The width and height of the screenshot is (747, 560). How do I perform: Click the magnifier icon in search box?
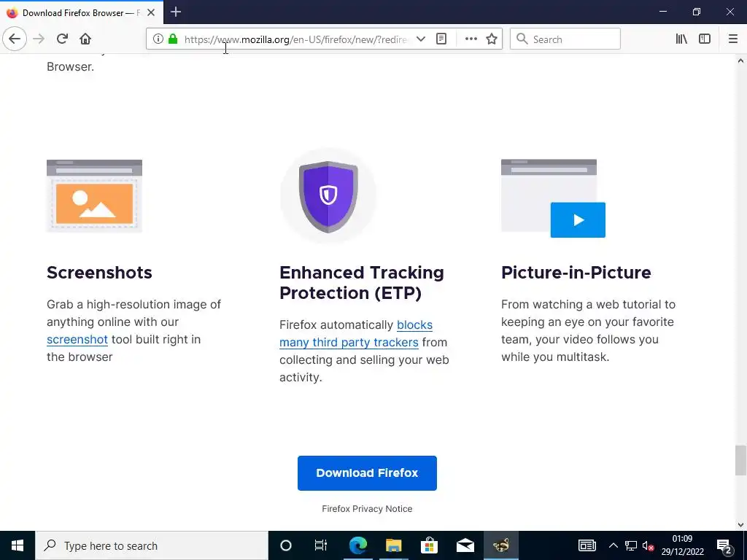click(x=522, y=39)
